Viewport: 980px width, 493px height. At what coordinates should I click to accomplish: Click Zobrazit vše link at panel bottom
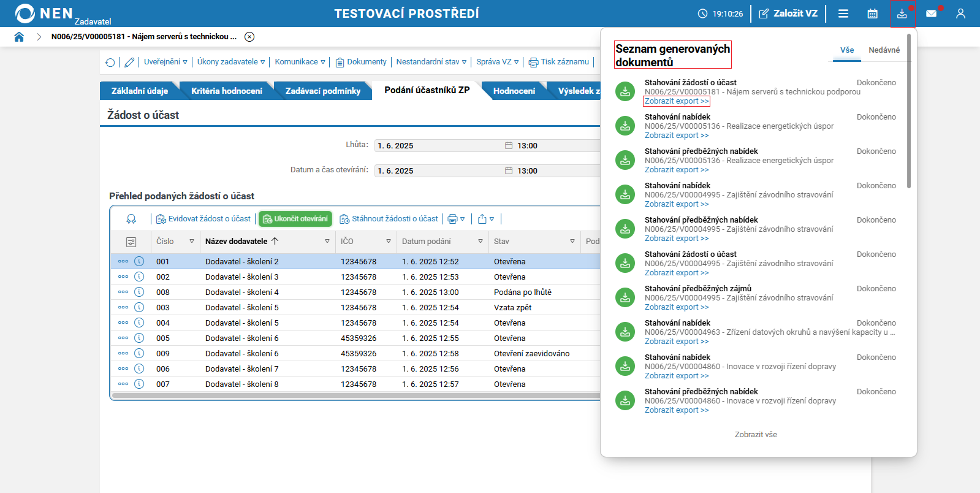click(756, 435)
